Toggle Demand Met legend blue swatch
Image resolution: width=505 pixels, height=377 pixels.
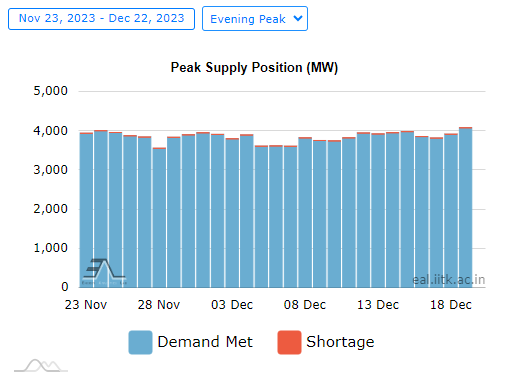140,342
